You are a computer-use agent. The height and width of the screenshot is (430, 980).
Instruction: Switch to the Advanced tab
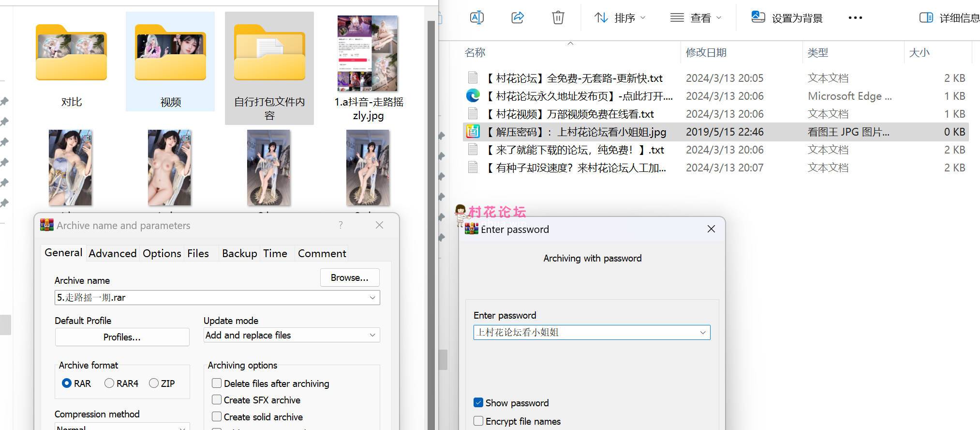[113, 253]
